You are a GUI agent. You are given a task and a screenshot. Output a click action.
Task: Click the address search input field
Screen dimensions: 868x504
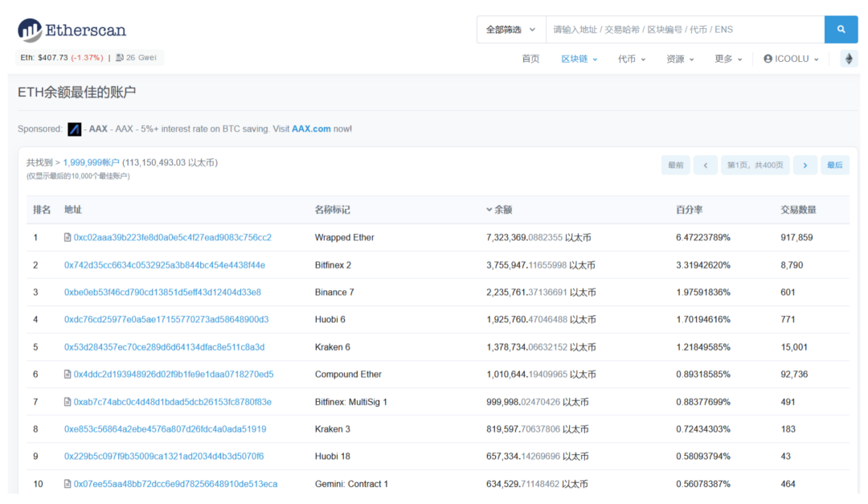(x=686, y=30)
